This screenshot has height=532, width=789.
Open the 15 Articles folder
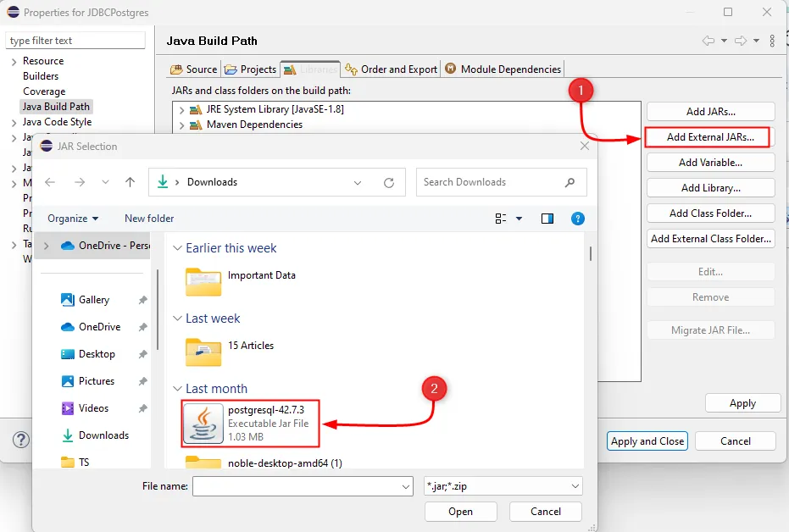(x=203, y=349)
